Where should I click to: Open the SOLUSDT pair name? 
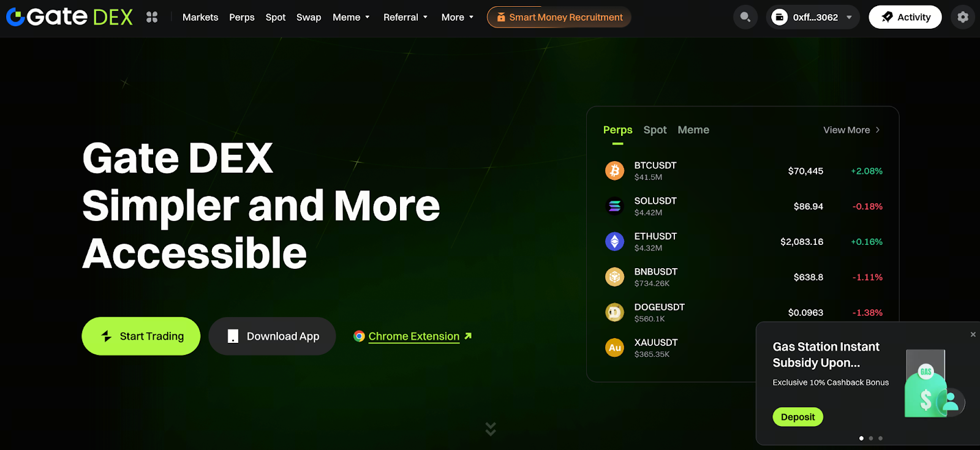point(655,201)
